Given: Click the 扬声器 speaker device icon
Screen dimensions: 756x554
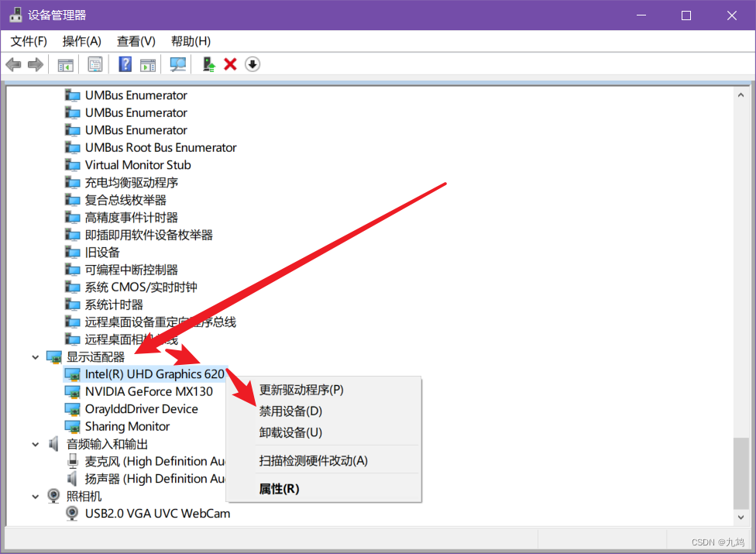Looking at the screenshot, I should click(x=72, y=479).
